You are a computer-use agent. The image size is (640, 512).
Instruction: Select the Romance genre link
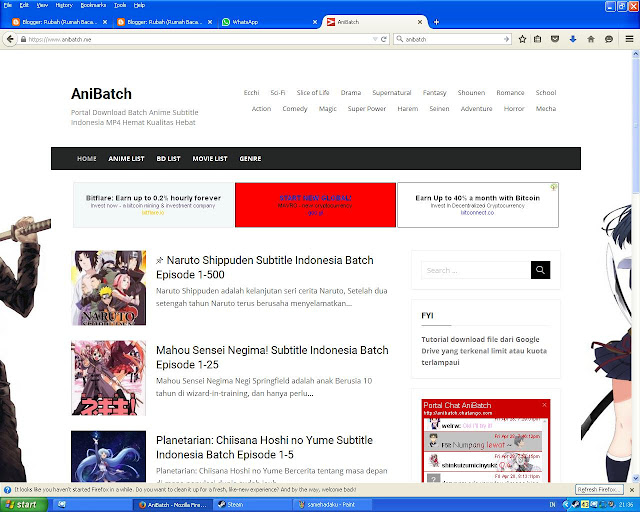click(510, 93)
